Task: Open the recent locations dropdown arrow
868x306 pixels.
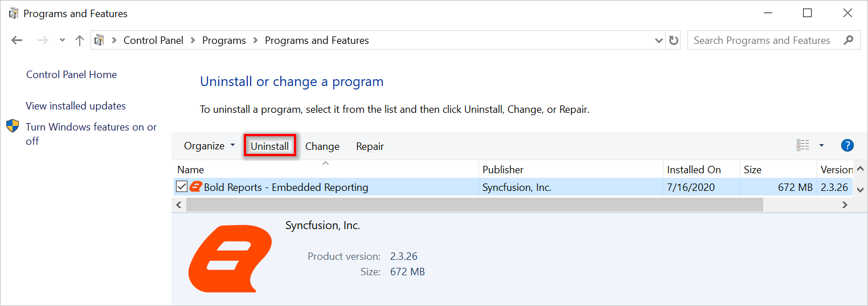Action: tap(62, 40)
